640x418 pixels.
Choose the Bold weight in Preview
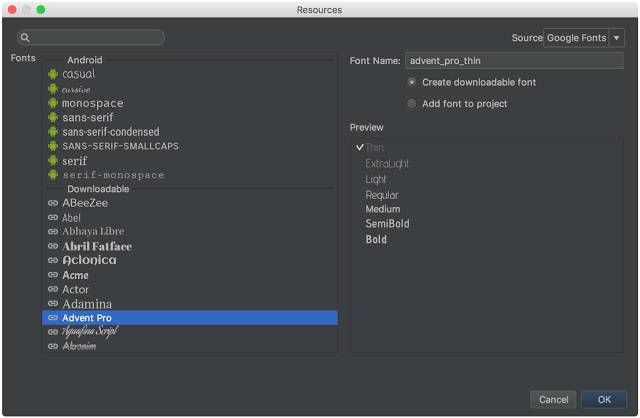[x=376, y=239]
